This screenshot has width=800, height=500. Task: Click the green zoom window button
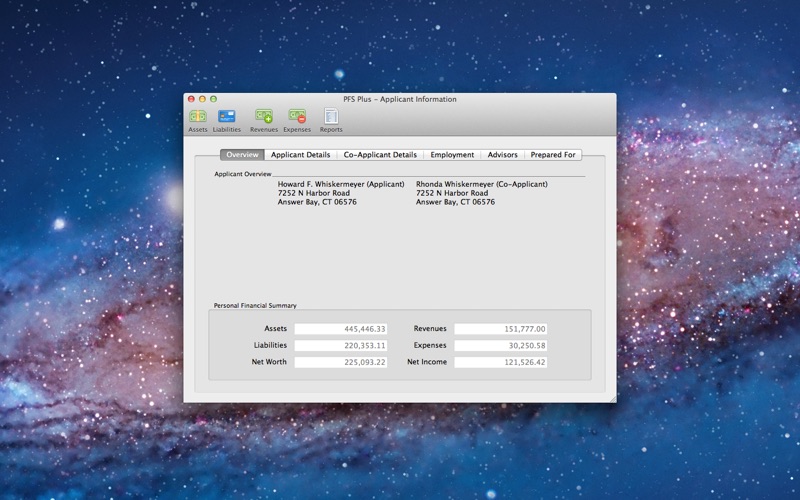pyautogui.click(x=213, y=99)
